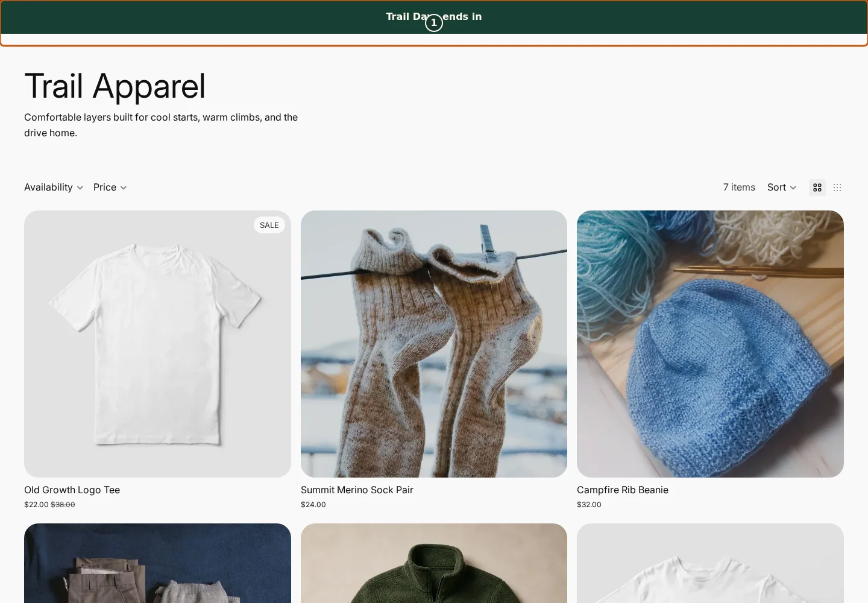Click the SALE badge on Logo Tee

pos(269,225)
